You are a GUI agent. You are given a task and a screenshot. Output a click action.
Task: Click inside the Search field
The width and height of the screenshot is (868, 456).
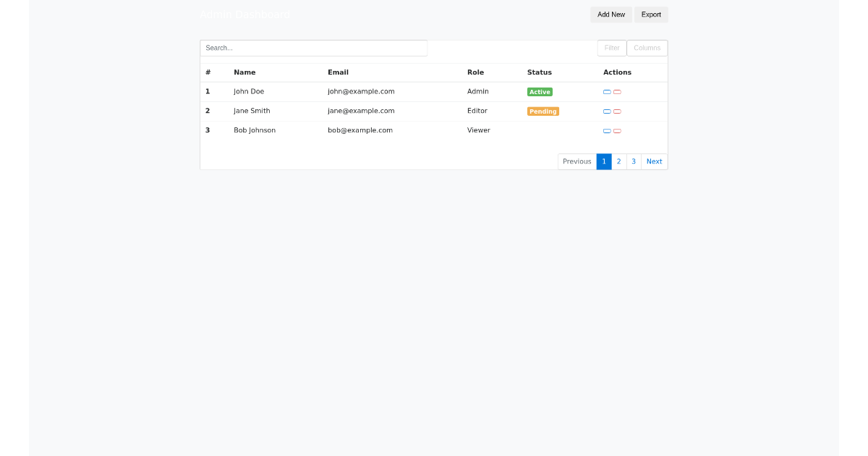(x=313, y=48)
